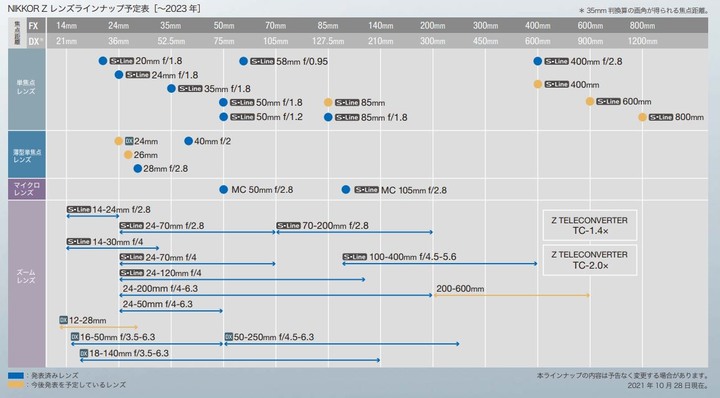This screenshot has width=720, height=398.
Task: Click the DX badge beside 16-50mm f/3.5-6.3
Action: pos(75,337)
